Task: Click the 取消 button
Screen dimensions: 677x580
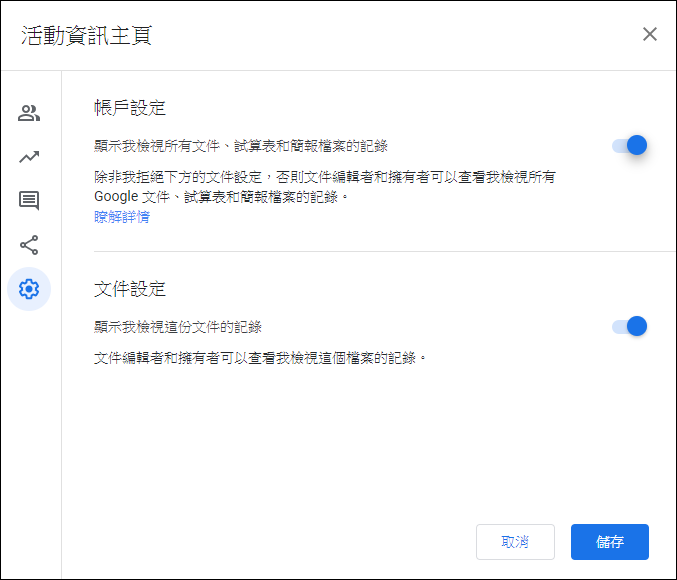Action: [x=515, y=542]
